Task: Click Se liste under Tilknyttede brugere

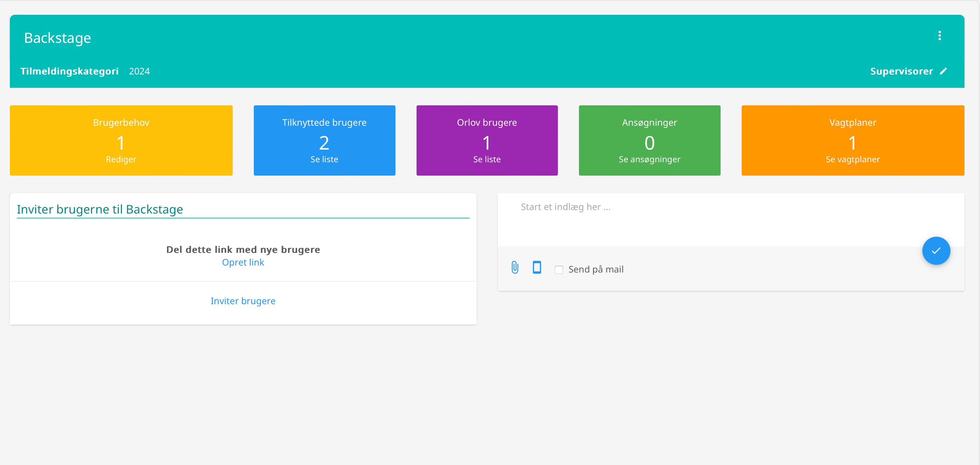Action: (x=324, y=159)
